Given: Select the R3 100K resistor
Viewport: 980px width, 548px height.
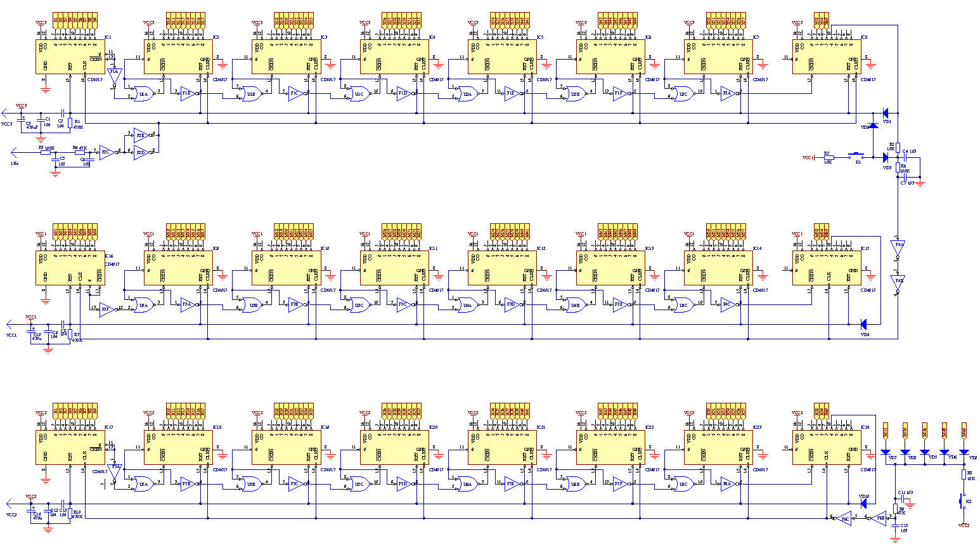Looking at the screenshot, I should pyautogui.click(x=46, y=152).
